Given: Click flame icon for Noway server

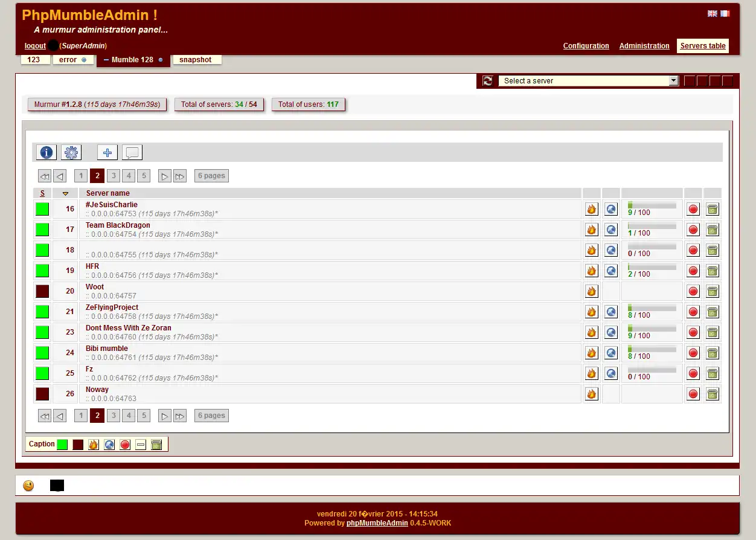Looking at the screenshot, I should click(592, 394).
